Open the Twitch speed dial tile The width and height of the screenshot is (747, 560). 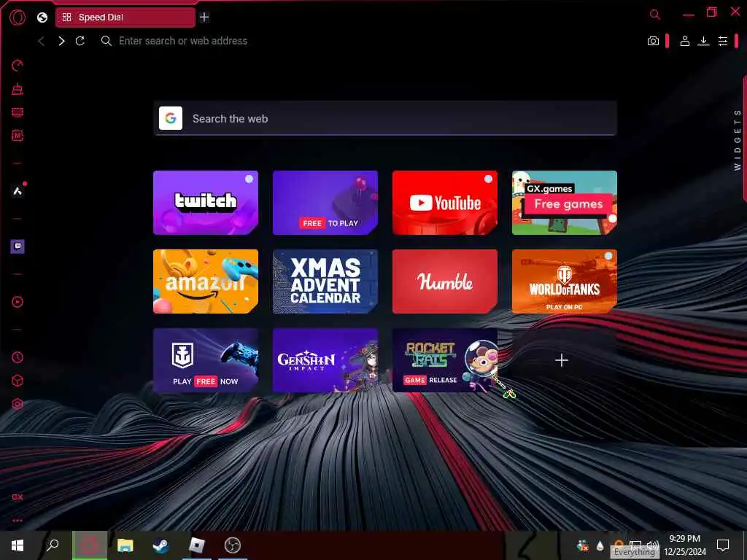[205, 203]
